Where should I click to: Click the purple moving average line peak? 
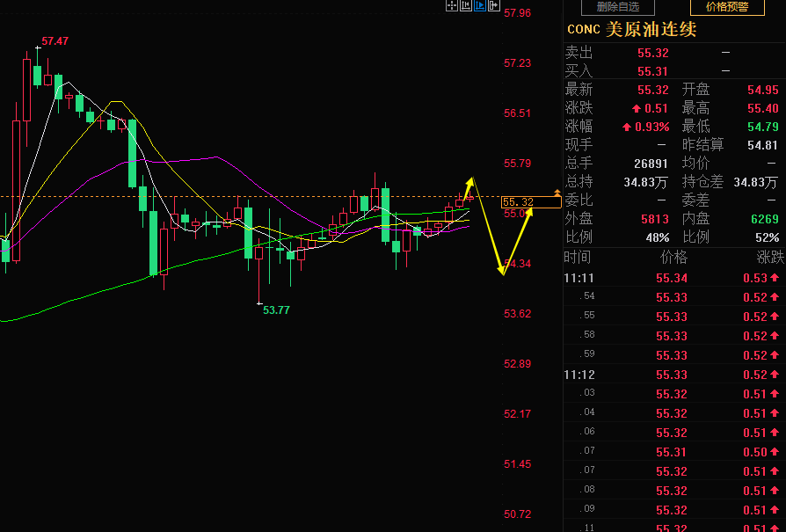point(216,157)
